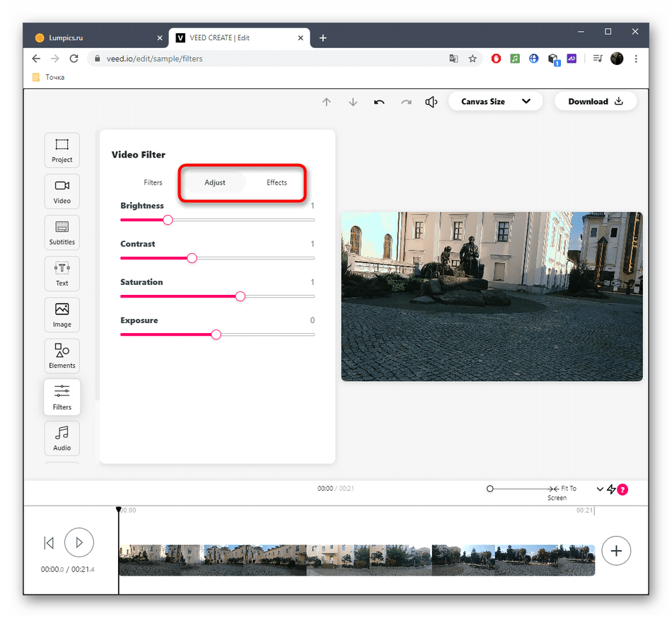Play the video in the timeline

[x=79, y=542]
